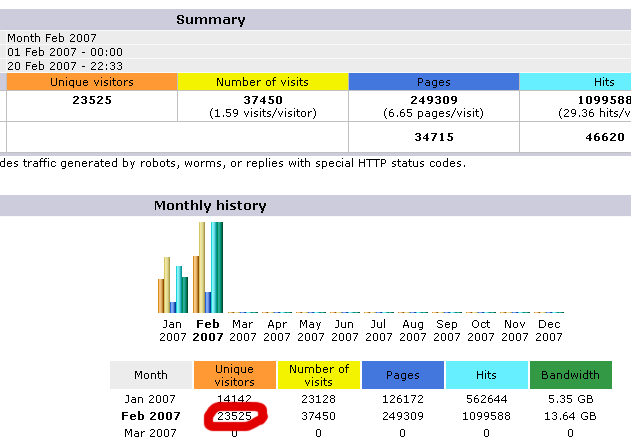The image size is (631, 442).
Task: Click the Mar 2007 label under the chart
Action: click(243, 330)
